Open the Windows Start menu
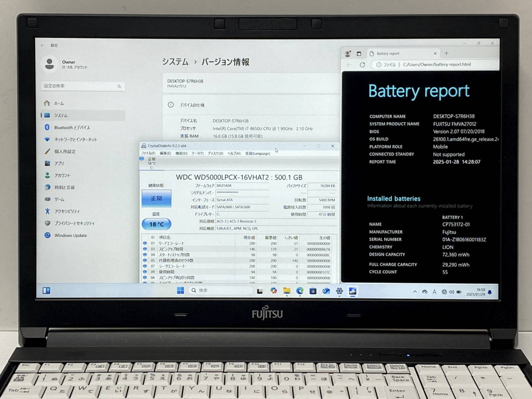The width and height of the screenshot is (532, 399). coord(180,290)
